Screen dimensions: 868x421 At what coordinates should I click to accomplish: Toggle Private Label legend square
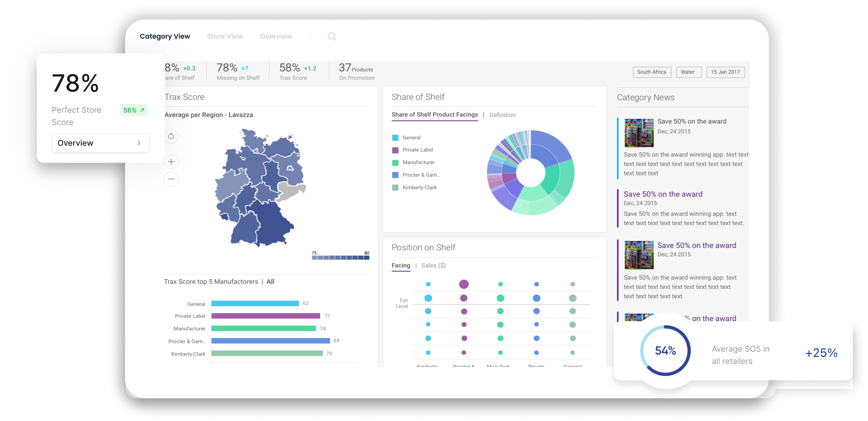pyautogui.click(x=395, y=150)
